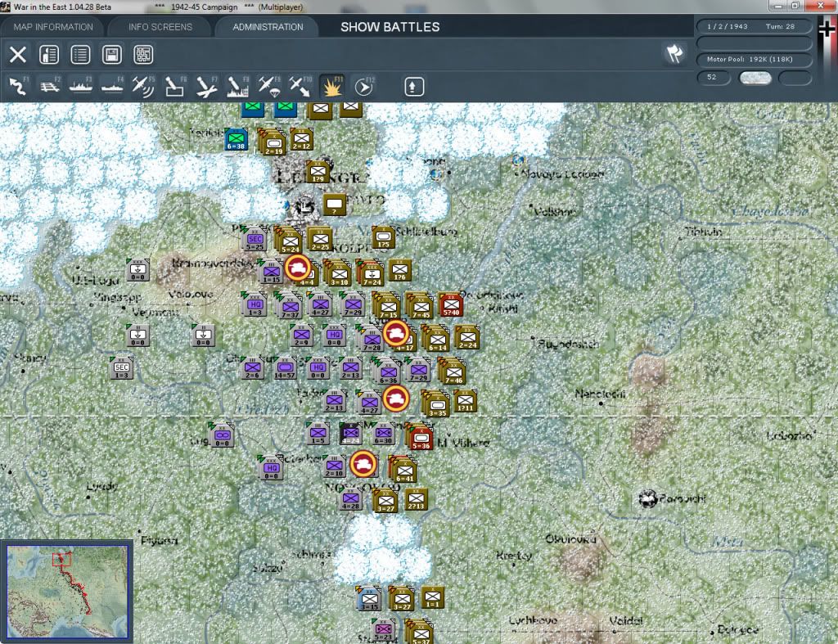Select the light blue unit labeled 3=15
This screenshot has width=838, height=644.
pos(369,600)
